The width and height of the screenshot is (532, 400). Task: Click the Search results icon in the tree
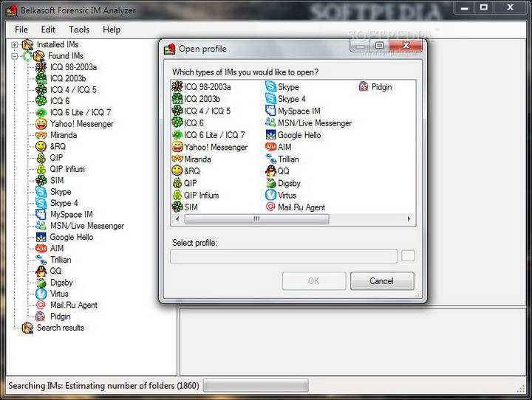click(x=27, y=328)
